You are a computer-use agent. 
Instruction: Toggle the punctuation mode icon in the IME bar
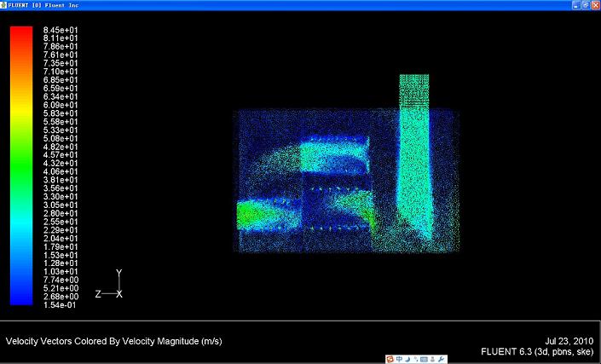pyautogui.click(x=418, y=358)
